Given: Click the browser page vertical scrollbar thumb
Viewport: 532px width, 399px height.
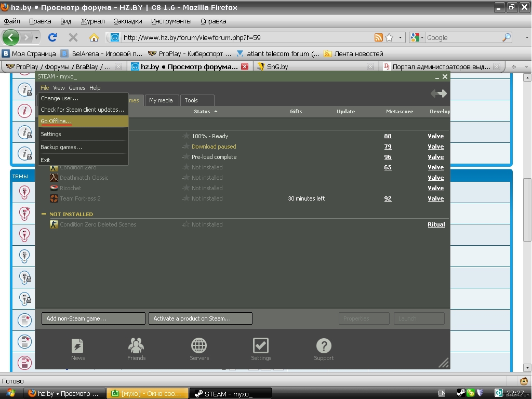Looking at the screenshot, I should tap(527, 209).
